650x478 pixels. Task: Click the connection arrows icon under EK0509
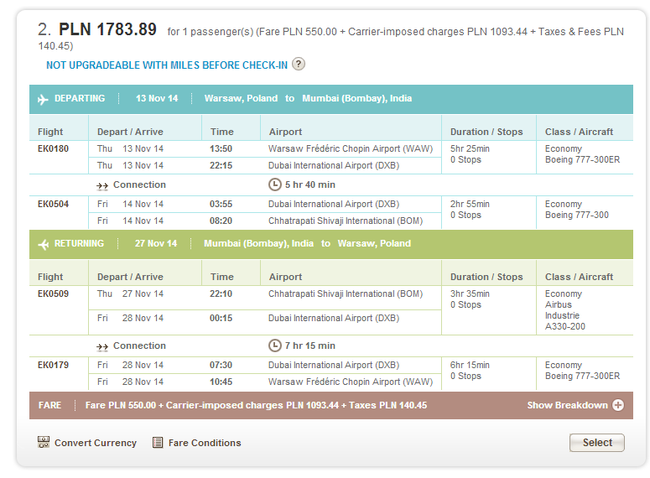(x=102, y=346)
